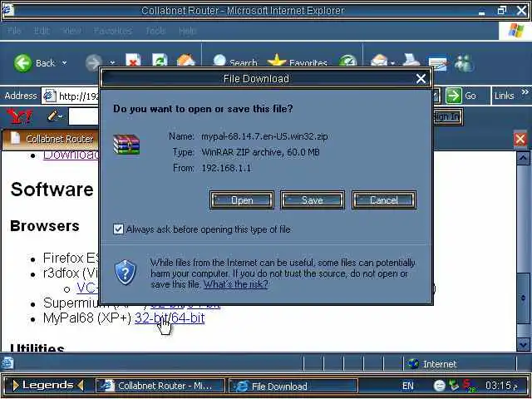Click the Internet zone status indicator
The width and height of the screenshot is (532, 399).
tap(432, 364)
